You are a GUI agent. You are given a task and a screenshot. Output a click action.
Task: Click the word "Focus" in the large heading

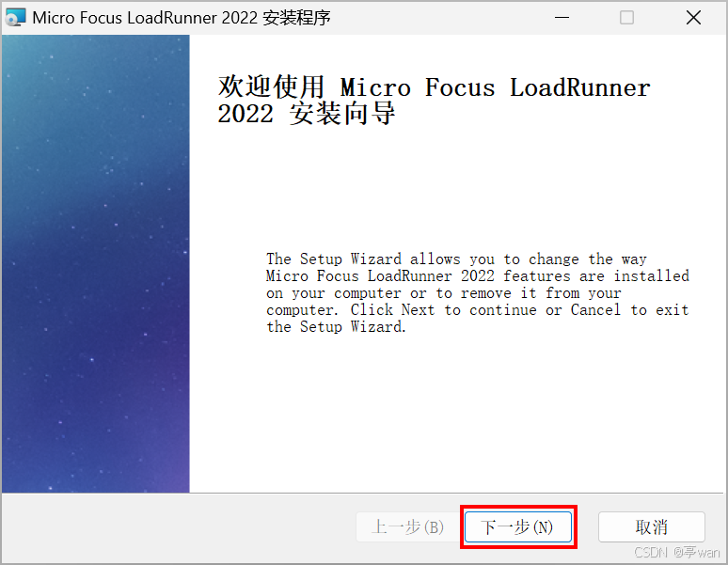(460, 87)
